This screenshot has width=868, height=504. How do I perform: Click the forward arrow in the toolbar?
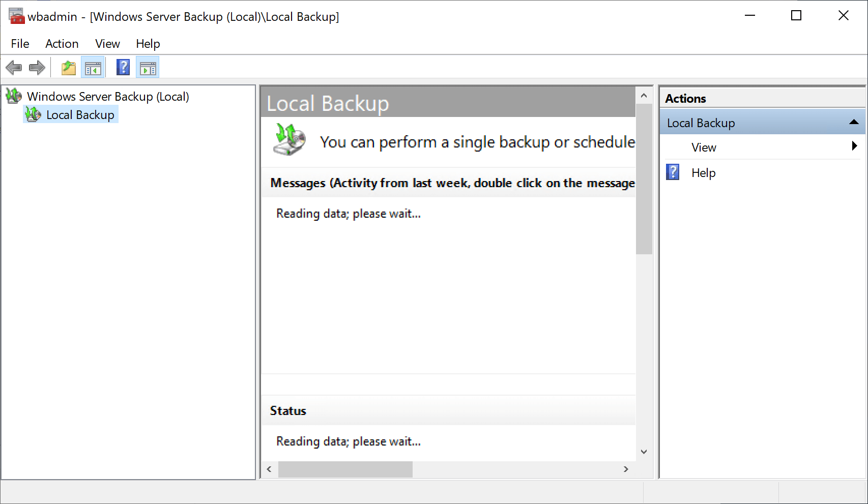[37, 67]
